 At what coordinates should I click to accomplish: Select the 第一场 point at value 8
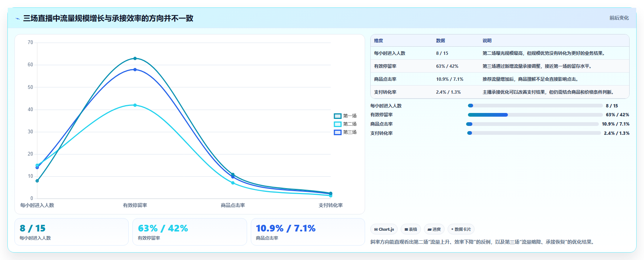pyautogui.click(x=37, y=181)
